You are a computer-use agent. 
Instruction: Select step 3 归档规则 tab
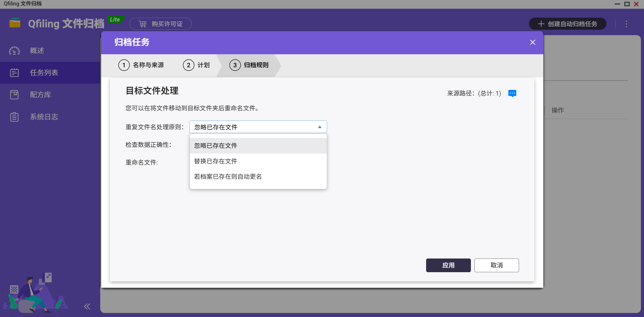249,65
